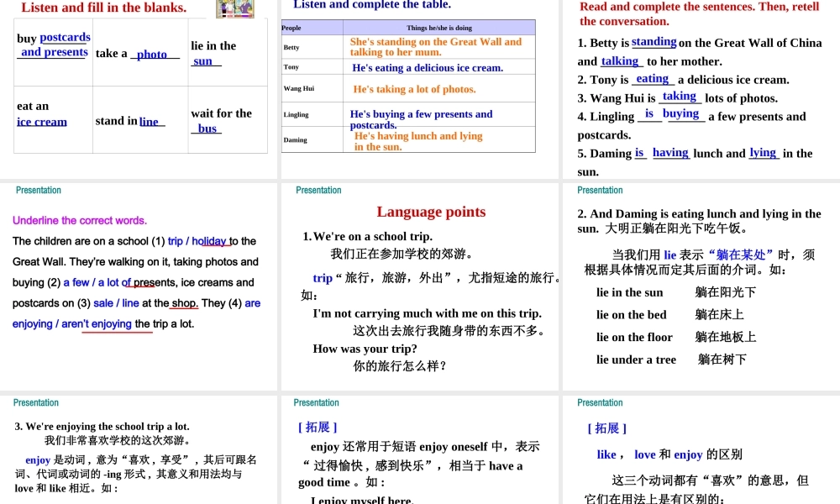The height and width of the screenshot is (504, 840).
Task: Click the 'buy postcards and presents' cell
Action: (53, 52)
